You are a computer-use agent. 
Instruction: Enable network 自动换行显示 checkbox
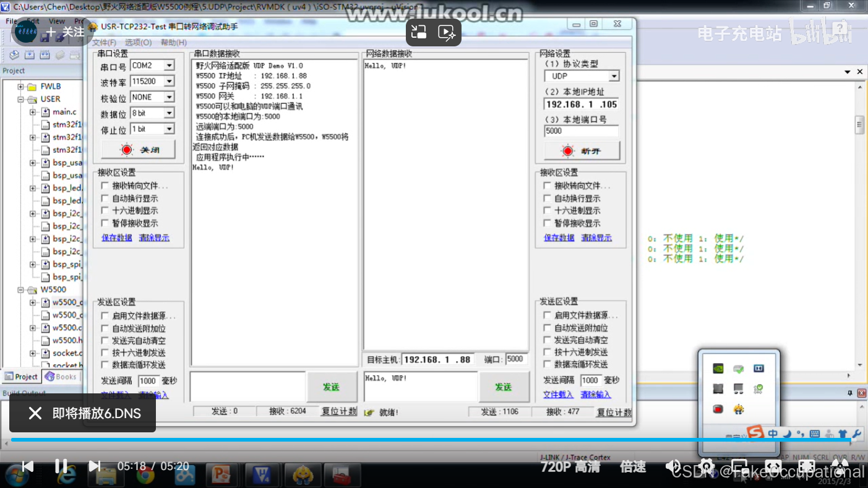[x=548, y=199]
